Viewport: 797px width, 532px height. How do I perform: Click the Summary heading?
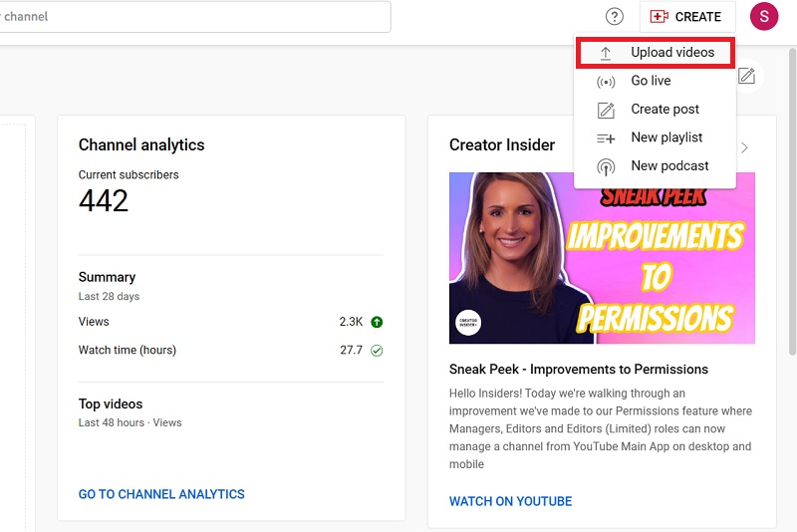(107, 277)
